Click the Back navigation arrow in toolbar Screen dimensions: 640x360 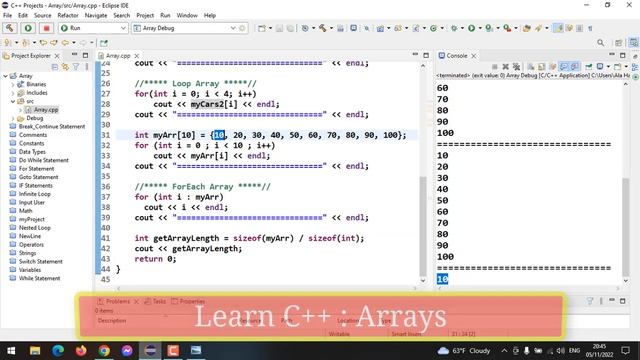(65, 42)
